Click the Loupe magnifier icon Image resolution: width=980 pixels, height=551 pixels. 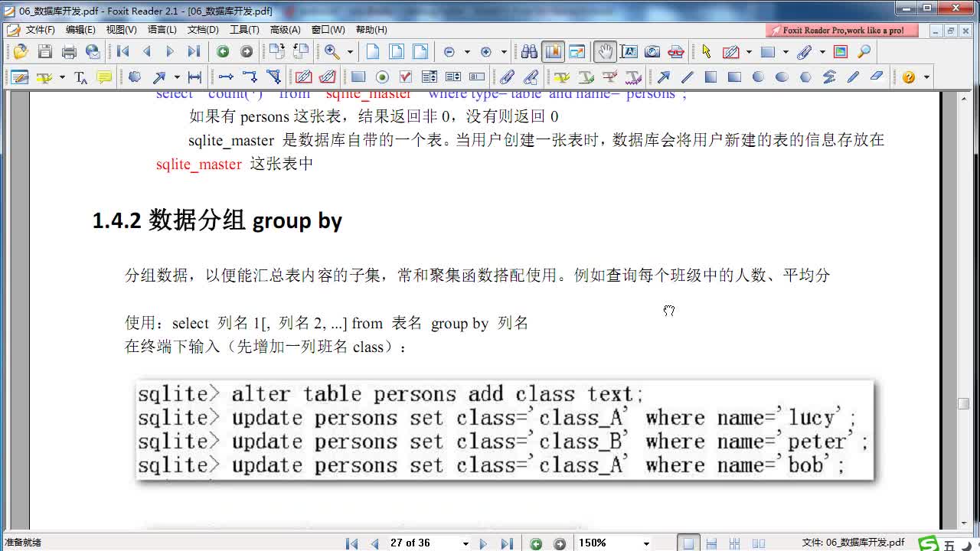pos(864,51)
